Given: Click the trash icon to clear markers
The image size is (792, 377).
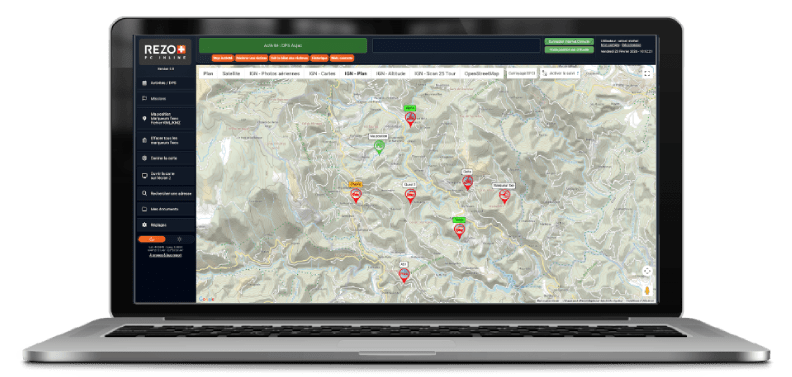Looking at the screenshot, I should (144, 140).
